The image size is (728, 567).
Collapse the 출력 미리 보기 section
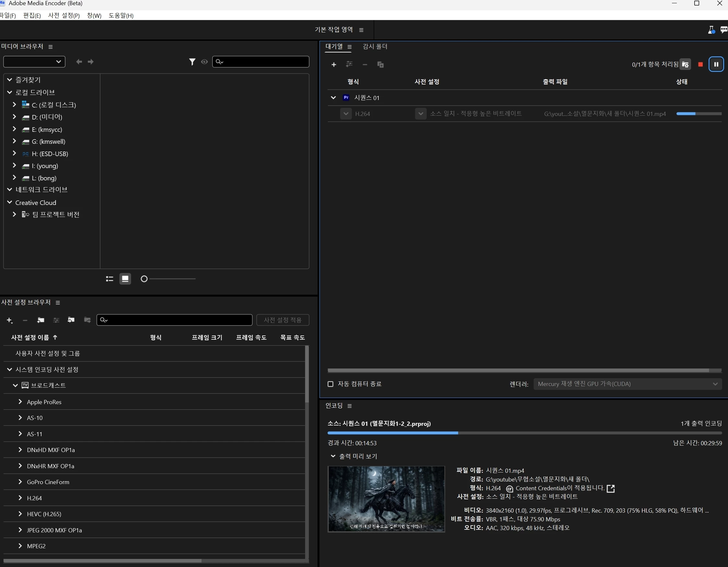tap(333, 456)
